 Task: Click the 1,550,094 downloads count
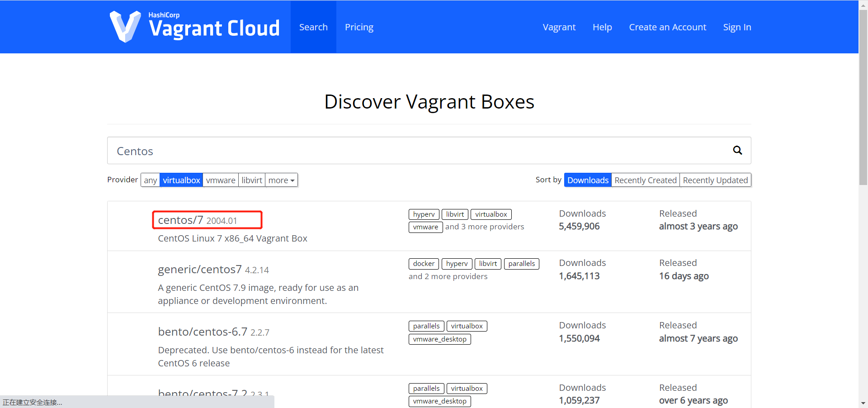579,338
